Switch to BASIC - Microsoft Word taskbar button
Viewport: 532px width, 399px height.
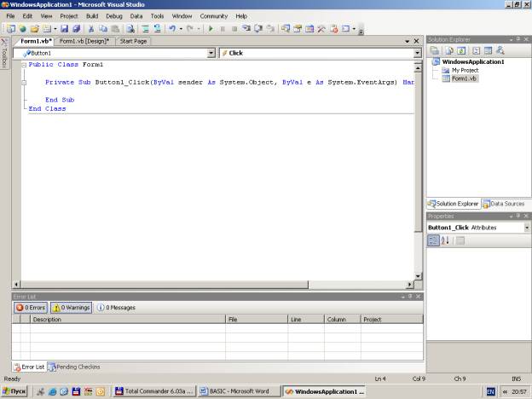pos(240,391)
